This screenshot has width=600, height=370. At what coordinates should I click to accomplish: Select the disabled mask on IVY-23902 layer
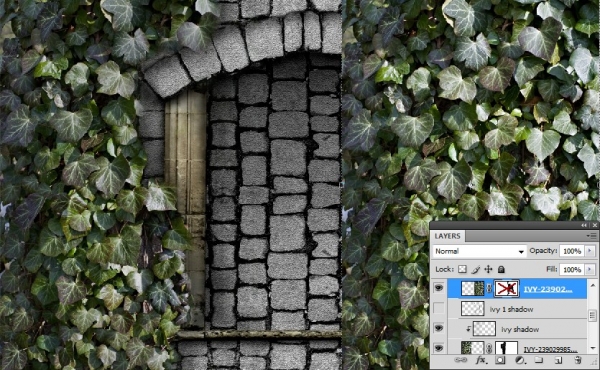click(x=507, y=289)
